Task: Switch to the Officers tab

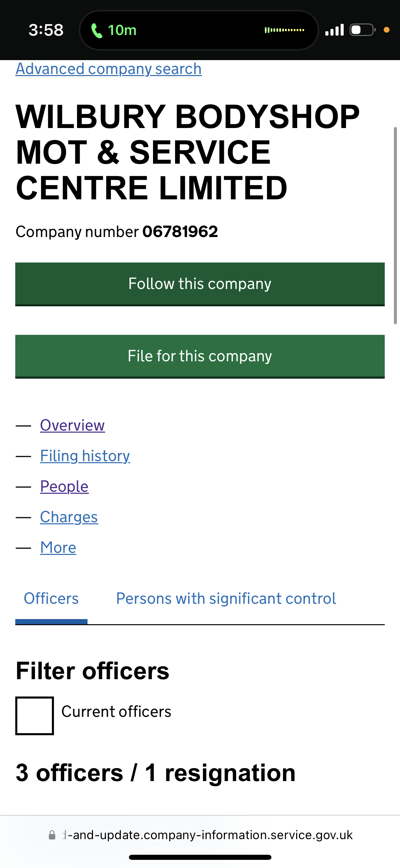Action: tap(51, 599)
